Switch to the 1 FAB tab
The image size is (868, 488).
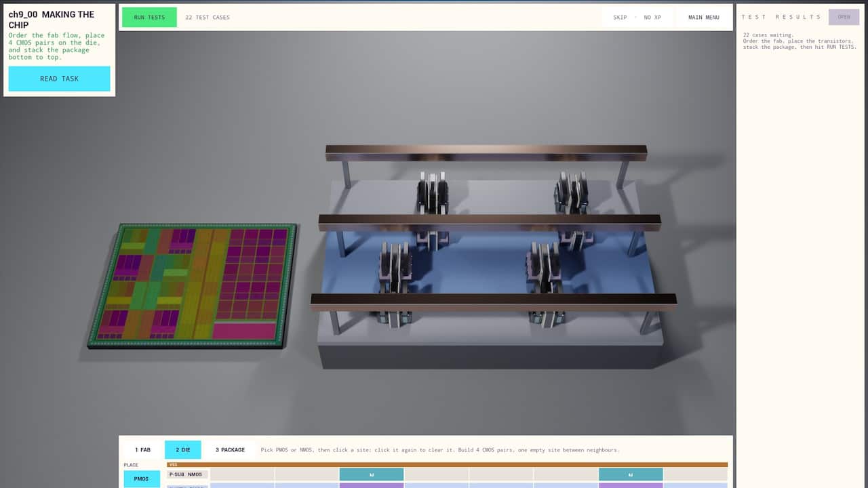[142, 450]
